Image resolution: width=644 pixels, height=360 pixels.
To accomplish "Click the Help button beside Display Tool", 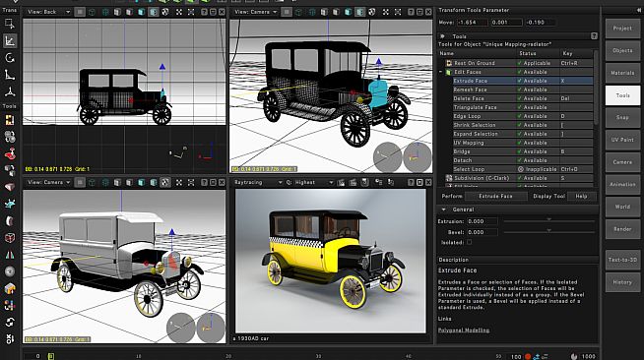I will point(581,196).
